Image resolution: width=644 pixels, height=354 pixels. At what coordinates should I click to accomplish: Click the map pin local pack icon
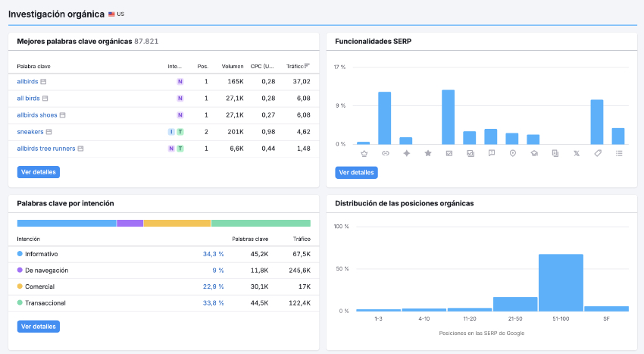(x=512, y=153)
